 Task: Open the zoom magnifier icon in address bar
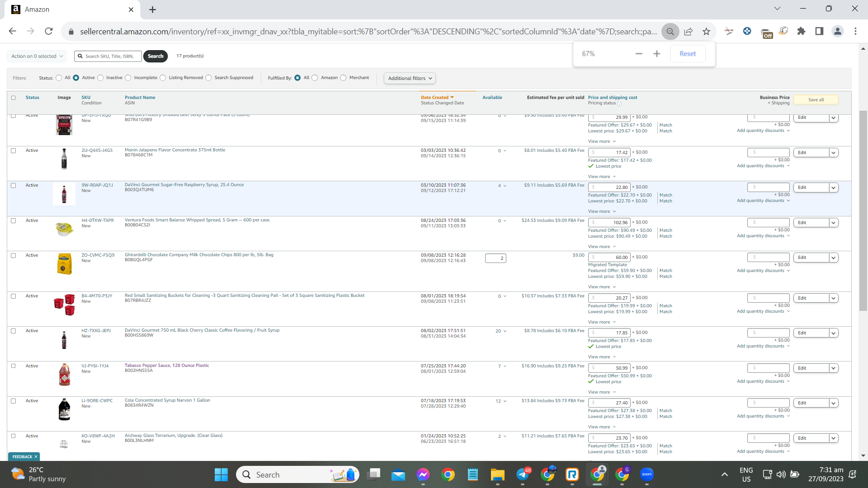pos(670,31)
